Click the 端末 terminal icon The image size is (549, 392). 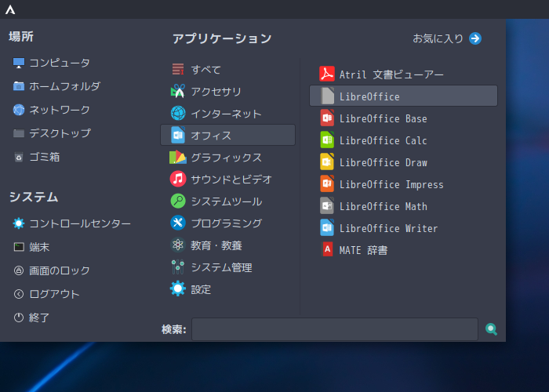click(19, 247)
